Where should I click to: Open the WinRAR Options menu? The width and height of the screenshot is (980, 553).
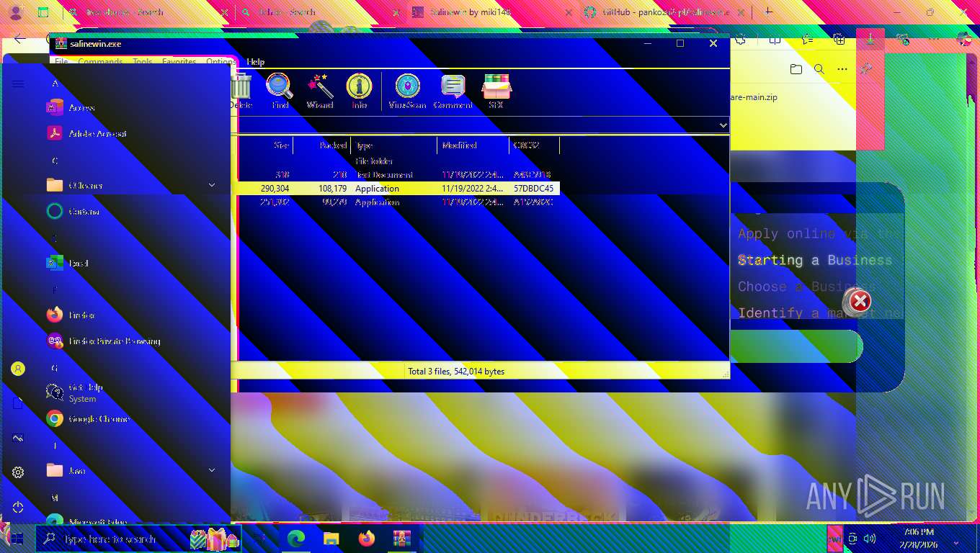(221, 62)
